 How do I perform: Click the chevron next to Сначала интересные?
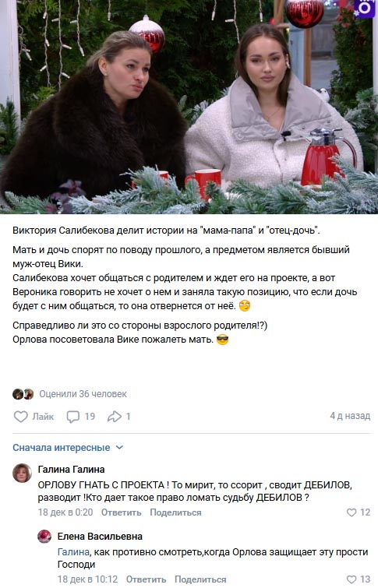click(119, 447)
